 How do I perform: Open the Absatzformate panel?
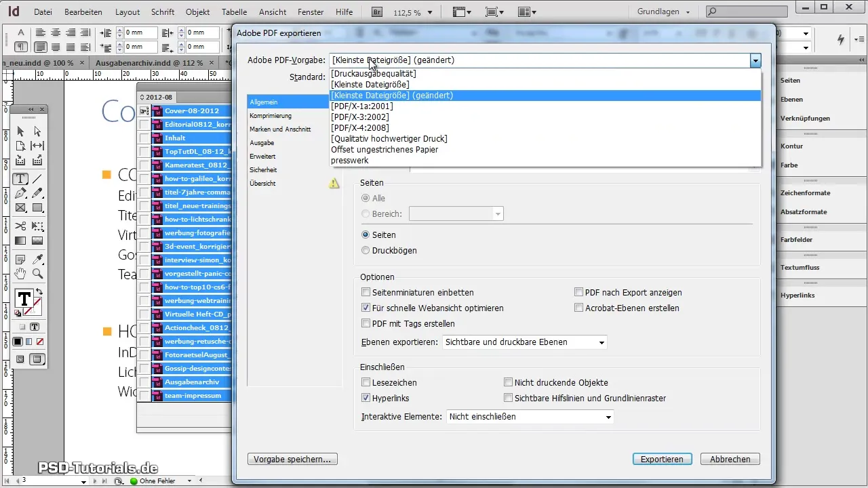[x=804, y=211]
